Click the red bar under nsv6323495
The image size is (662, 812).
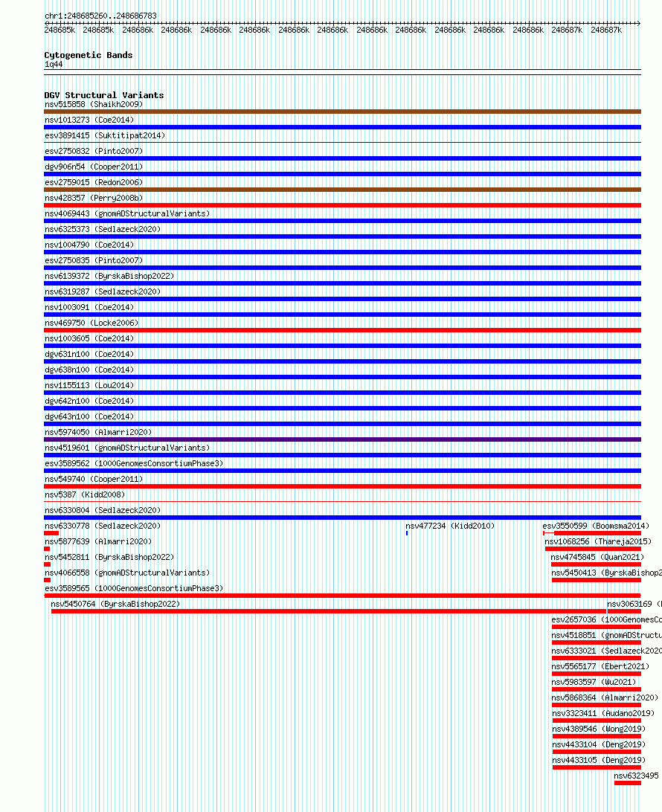[x=628, y=783]
